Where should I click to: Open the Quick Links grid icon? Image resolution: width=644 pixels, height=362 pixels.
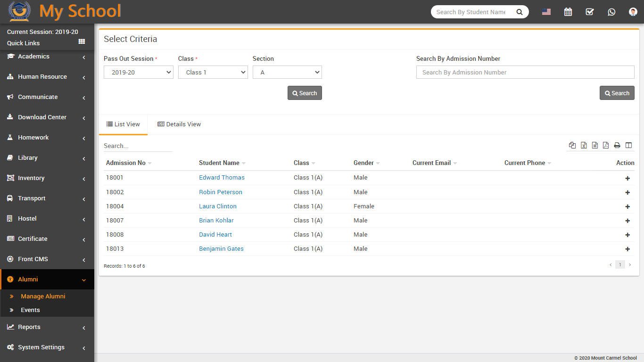[82, 42]
